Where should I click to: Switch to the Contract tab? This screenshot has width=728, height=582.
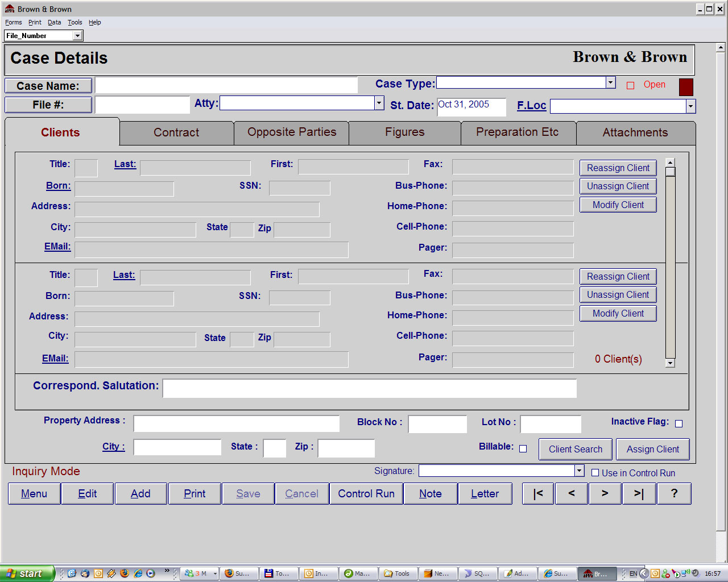pyautogui.click(x=177, y=132)
